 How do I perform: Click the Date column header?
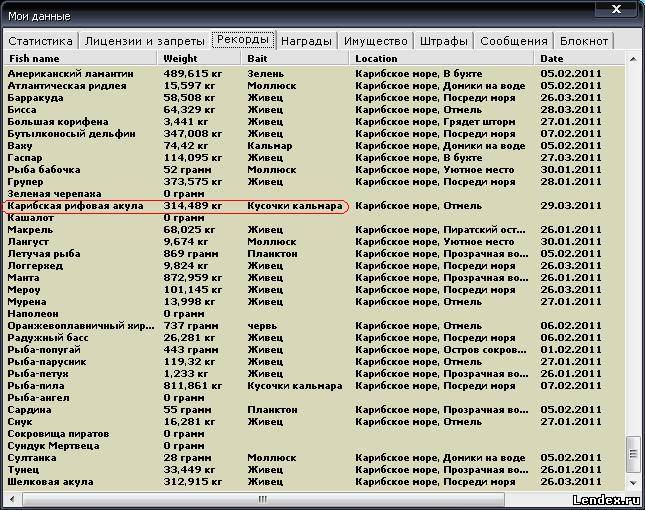580,59
